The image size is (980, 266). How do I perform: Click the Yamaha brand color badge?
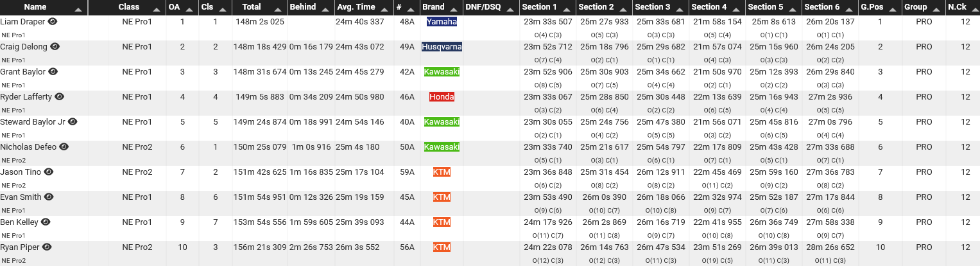(x=442, y=21)
